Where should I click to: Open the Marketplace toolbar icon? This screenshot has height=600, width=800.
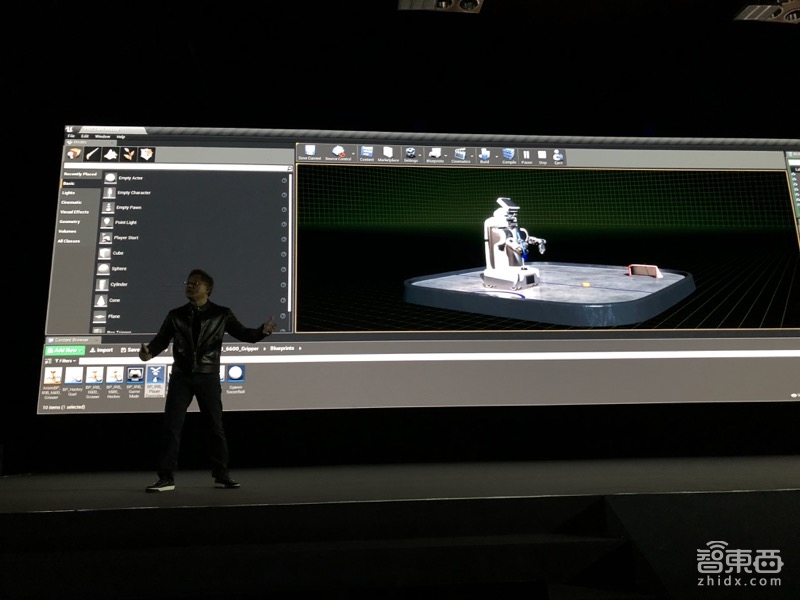[x=388, y=153]
